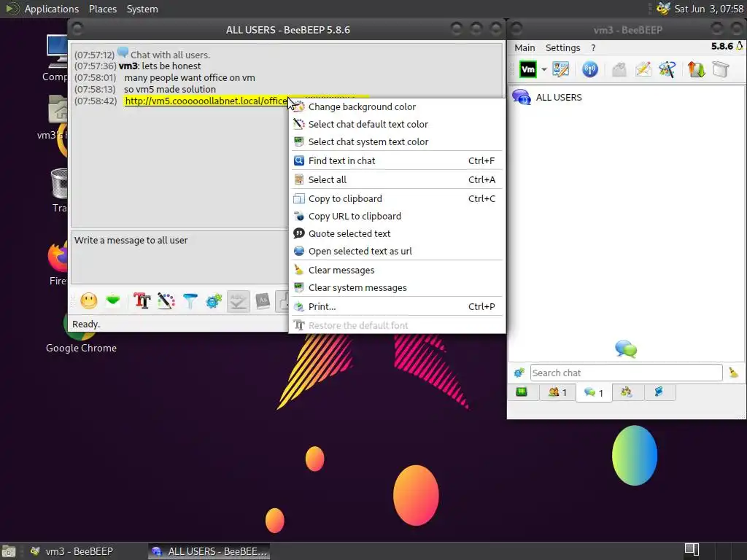Click the broom clear icon beside Search chat
This screenshot has height=560, width=747.
(x=734, y=373)
